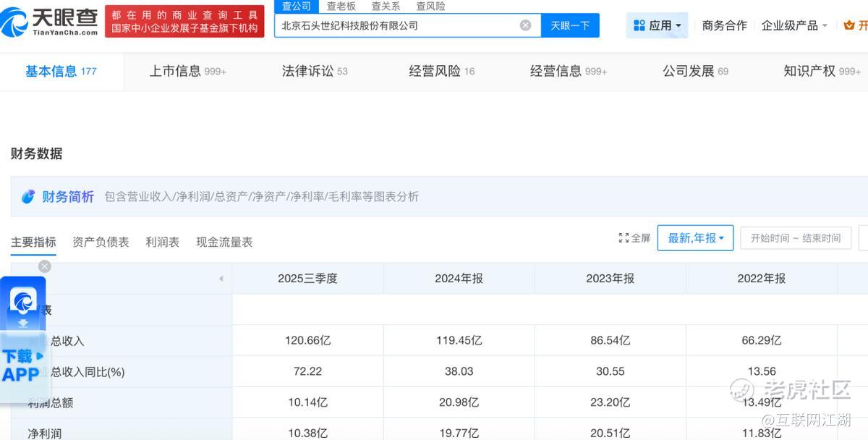Switch to 公司发展 section tab

[x=696, y=71]
